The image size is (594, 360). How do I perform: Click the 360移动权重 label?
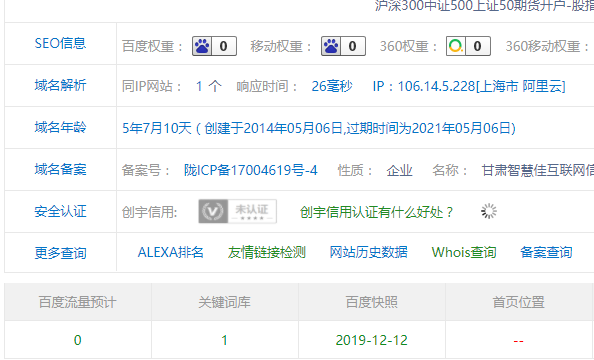click(x=548, y=47)
